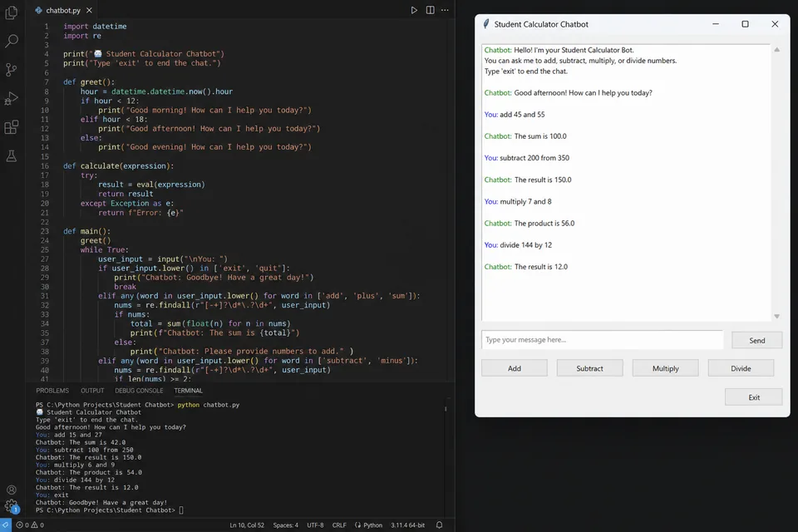Click 'python chatbot.py' command in terminal
The height and width of the screenshot is (532, 798).
point(208,405)
